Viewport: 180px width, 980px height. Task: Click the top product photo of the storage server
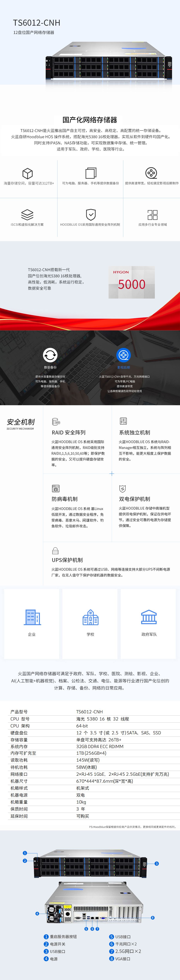109,61
